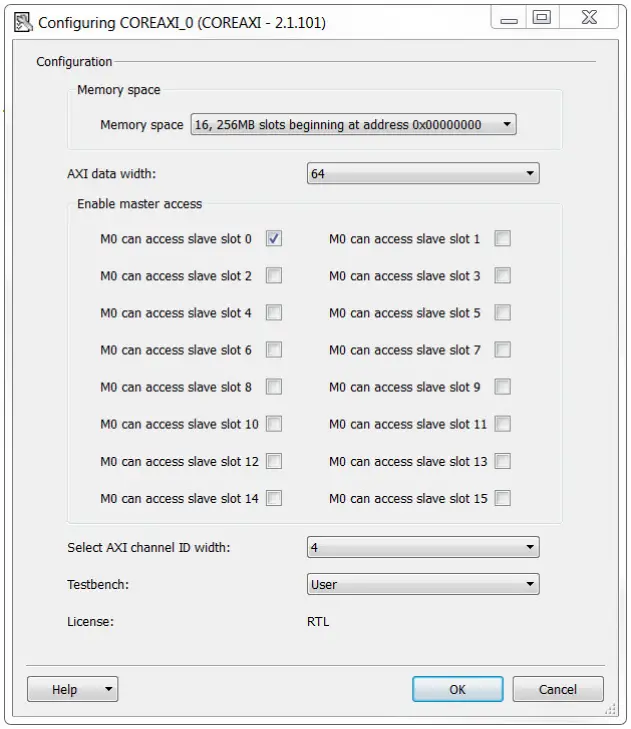Image resolution: width=631 pixels, height=729 pixels.
Task: Tick M0 can access slave slot 15
Action: (503, 498)
